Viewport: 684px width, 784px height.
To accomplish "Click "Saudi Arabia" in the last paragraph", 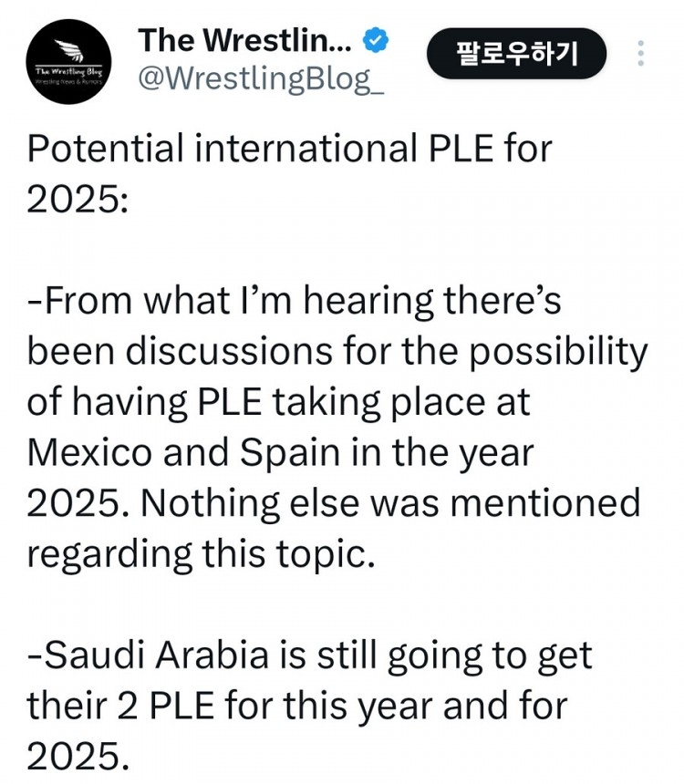I will 157,655.
